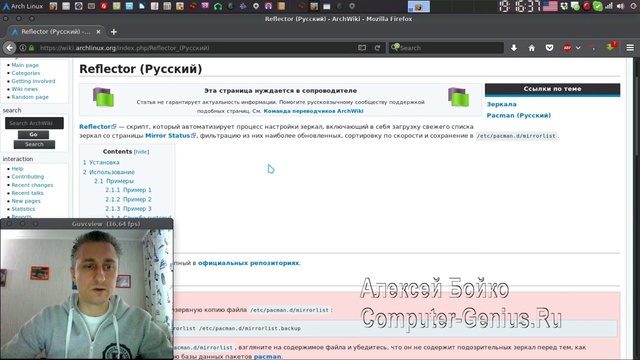Open Statistics sidebar link
Viewport: 640px width, 360px height.
point(23,209)
